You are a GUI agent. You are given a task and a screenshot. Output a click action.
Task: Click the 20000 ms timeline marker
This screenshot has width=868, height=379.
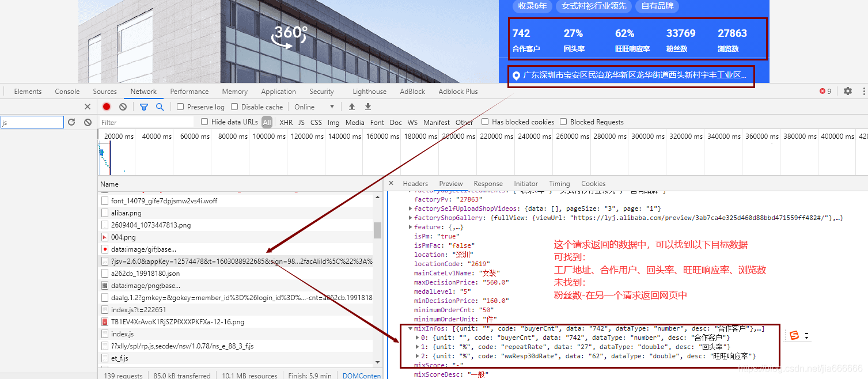(119, 137)
